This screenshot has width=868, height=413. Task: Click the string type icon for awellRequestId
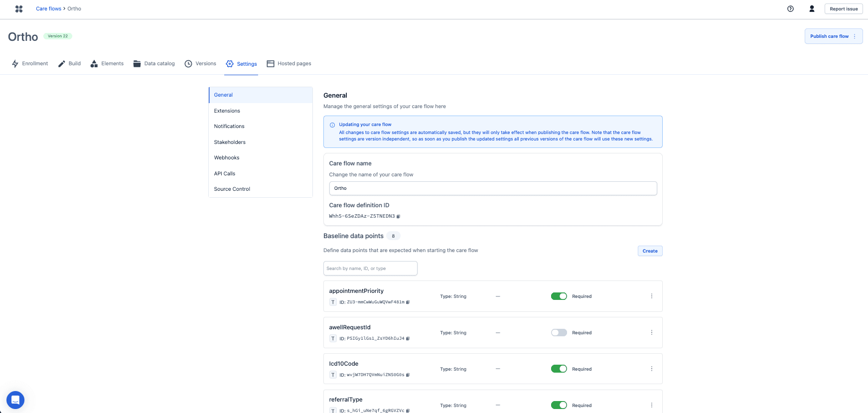(x=333, y=338)
